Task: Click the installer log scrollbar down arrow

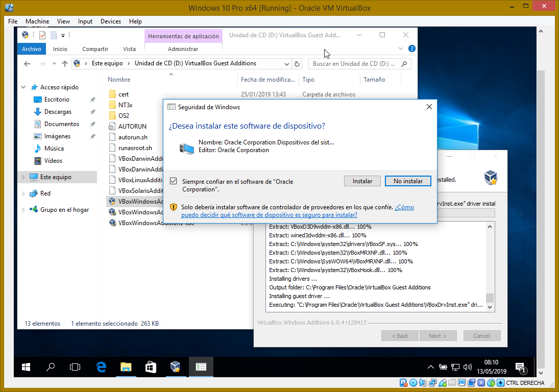Action: coord(490,307)
